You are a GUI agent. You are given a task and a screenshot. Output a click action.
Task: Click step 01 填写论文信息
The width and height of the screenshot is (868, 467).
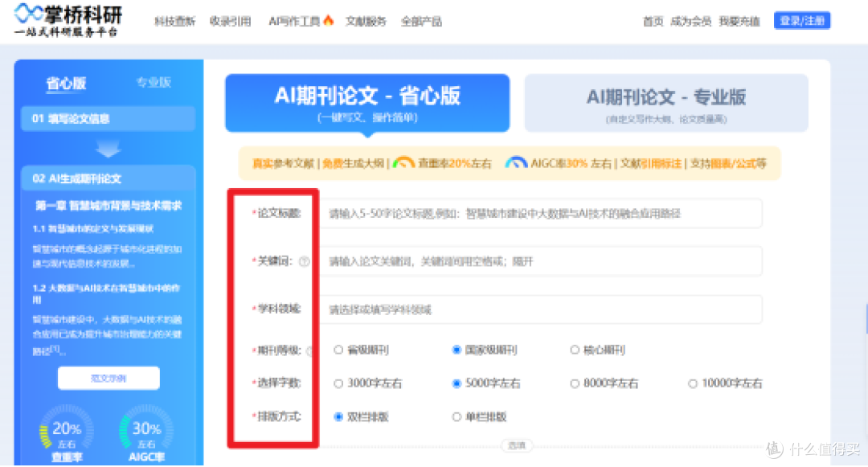[108, 118]
